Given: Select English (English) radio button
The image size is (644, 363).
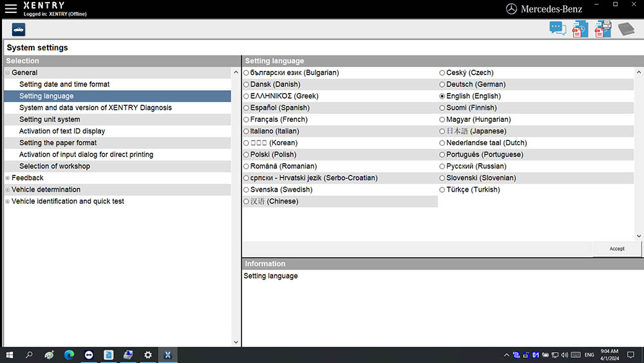Looking at the screenshot, I should click(442, 96).
